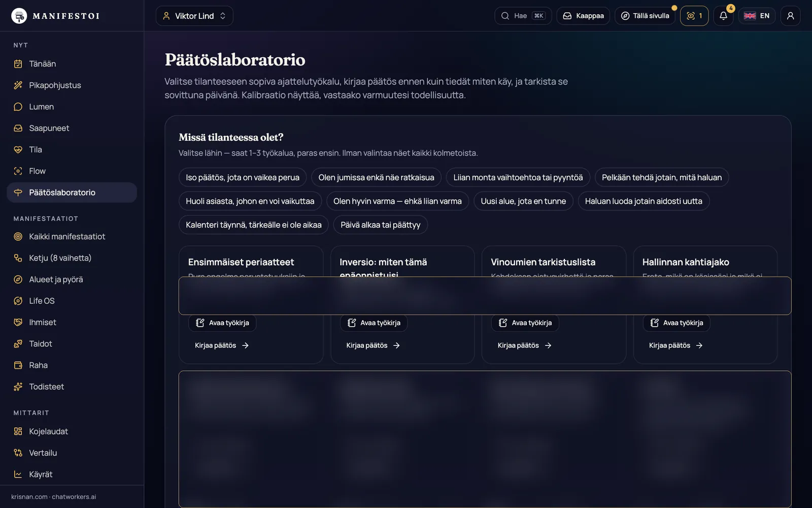Toggle the Päivä alkaa tai päättyy chip
812x508 pixels.
[381, 225]
